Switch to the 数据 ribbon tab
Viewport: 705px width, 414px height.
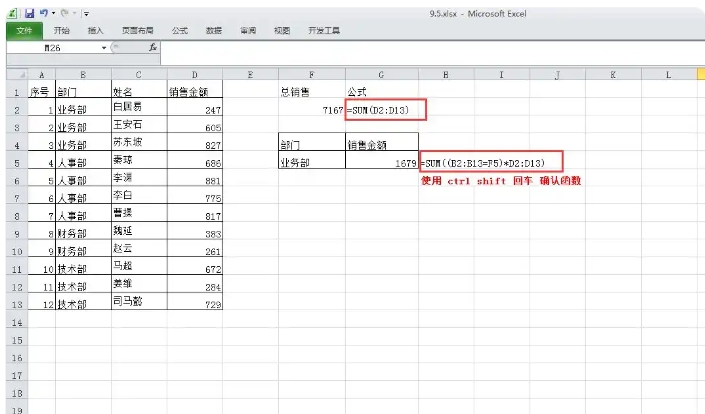[214, 31]
